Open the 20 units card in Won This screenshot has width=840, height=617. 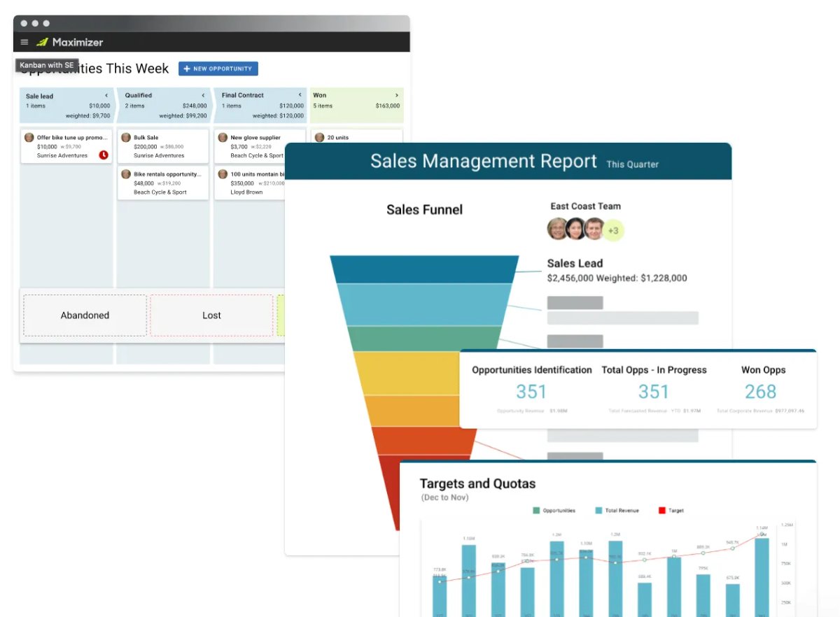coord(357,136)
